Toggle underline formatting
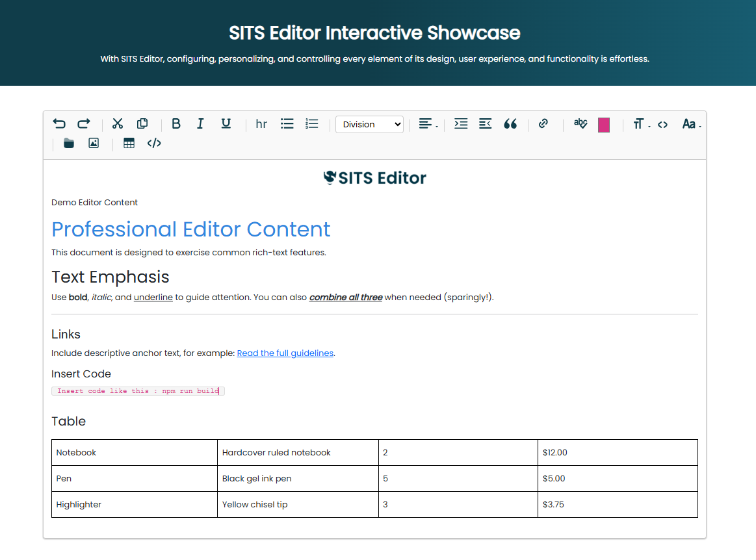 [x=226, y=124]
